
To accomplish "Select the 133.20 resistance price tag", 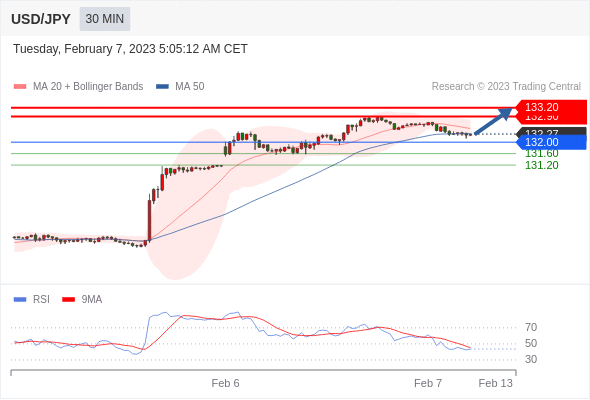I will pos(551,107).
